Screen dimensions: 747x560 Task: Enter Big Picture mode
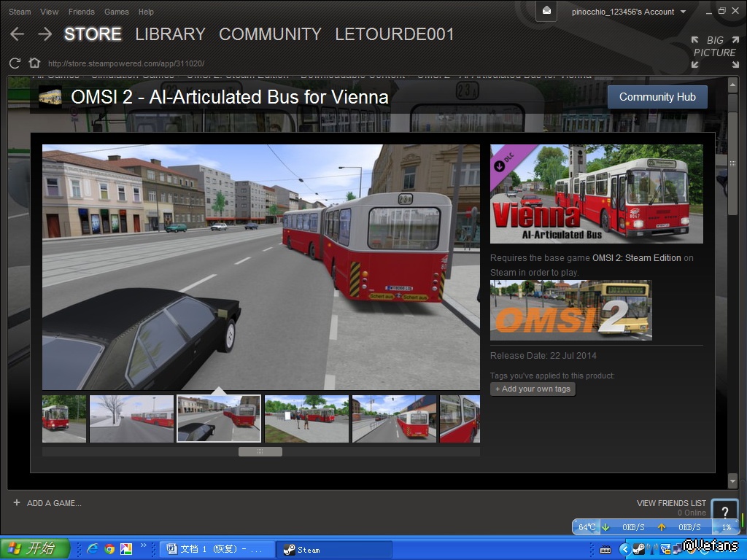714,52
